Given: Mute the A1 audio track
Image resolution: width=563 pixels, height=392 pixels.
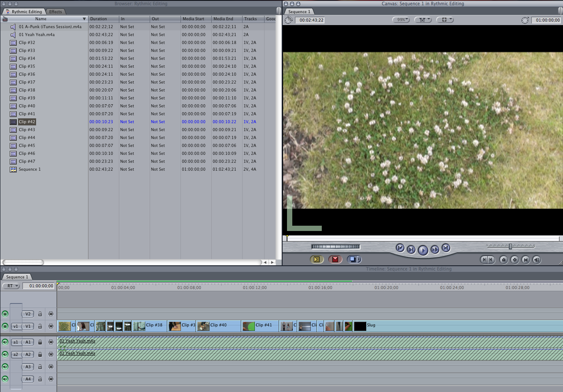Looking at the screenshot, I should (x=5, y=342).
